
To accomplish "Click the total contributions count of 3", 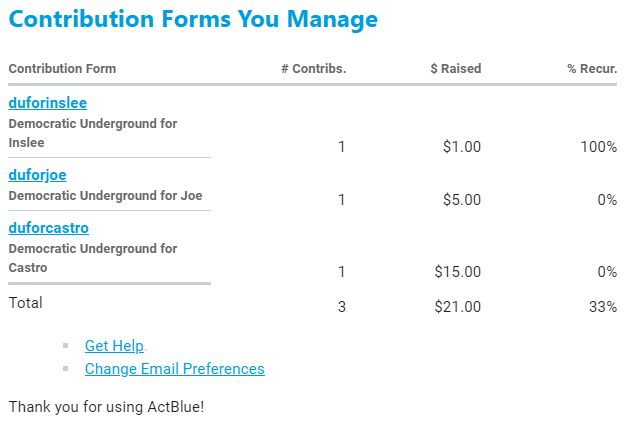I will click(341, 307).
